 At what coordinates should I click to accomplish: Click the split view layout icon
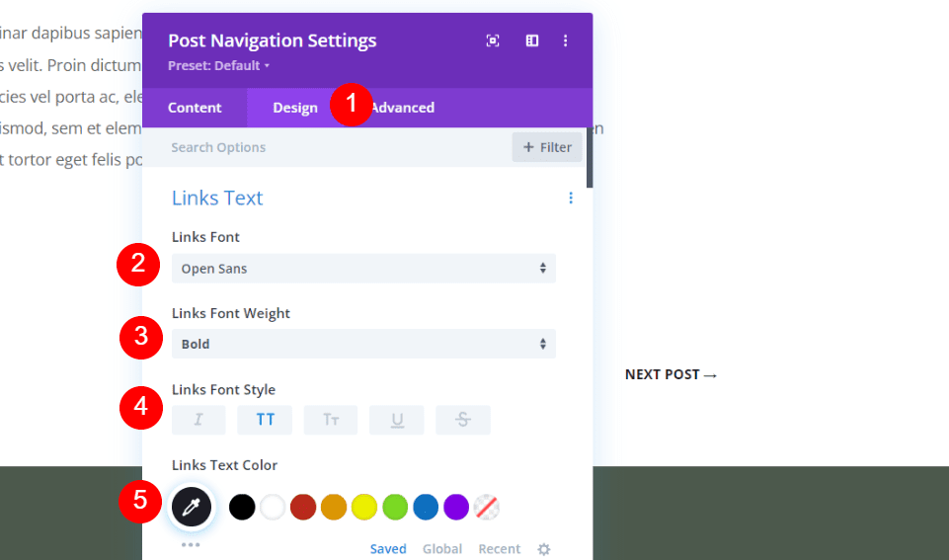point(532,40)
